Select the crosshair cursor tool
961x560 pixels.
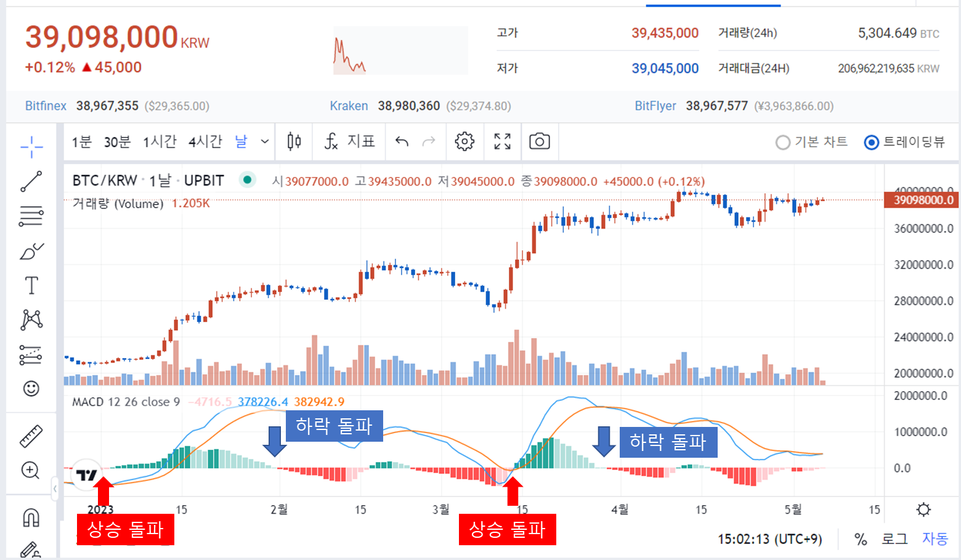point(31,146)
